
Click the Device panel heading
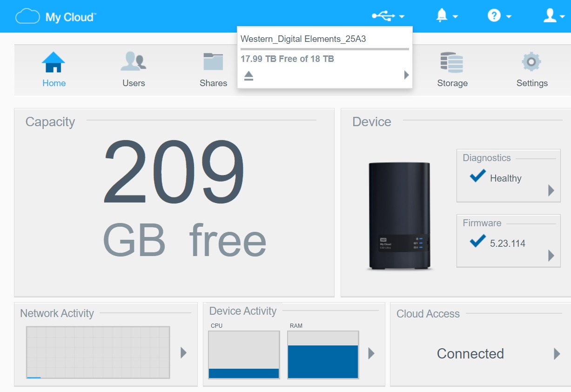click(372, 122)
